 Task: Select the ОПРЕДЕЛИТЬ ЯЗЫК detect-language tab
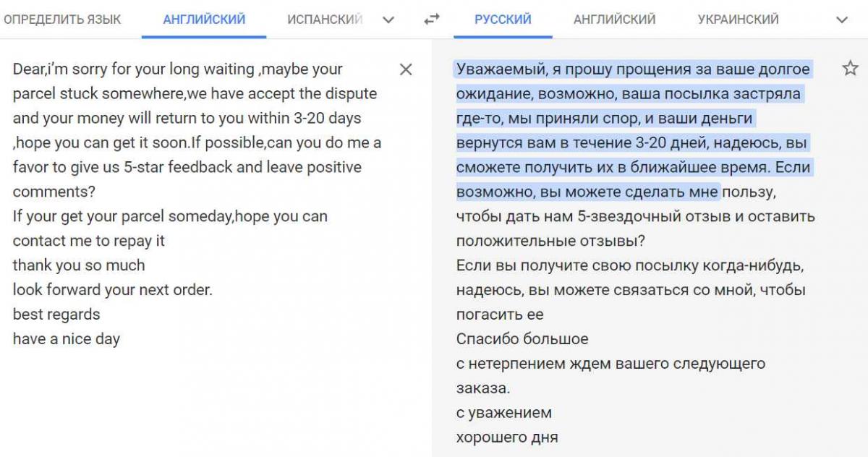point(62,20)
